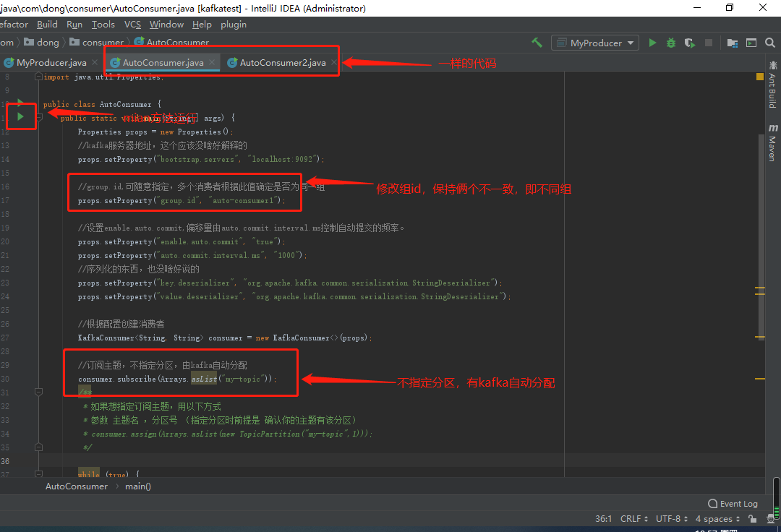Open the plugin menu
This screenshot has height=532, width=781.
(x=234, y=25)
